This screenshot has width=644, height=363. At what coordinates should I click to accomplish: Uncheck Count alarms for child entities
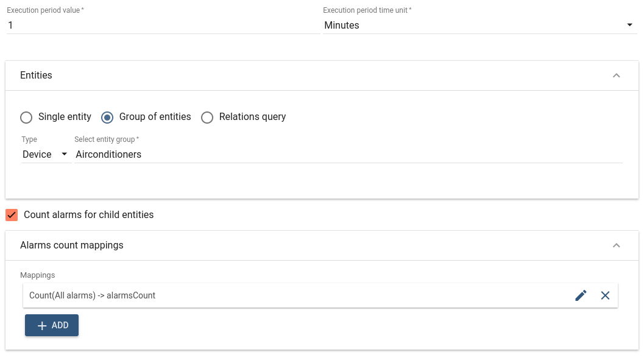tap(12, 215)
